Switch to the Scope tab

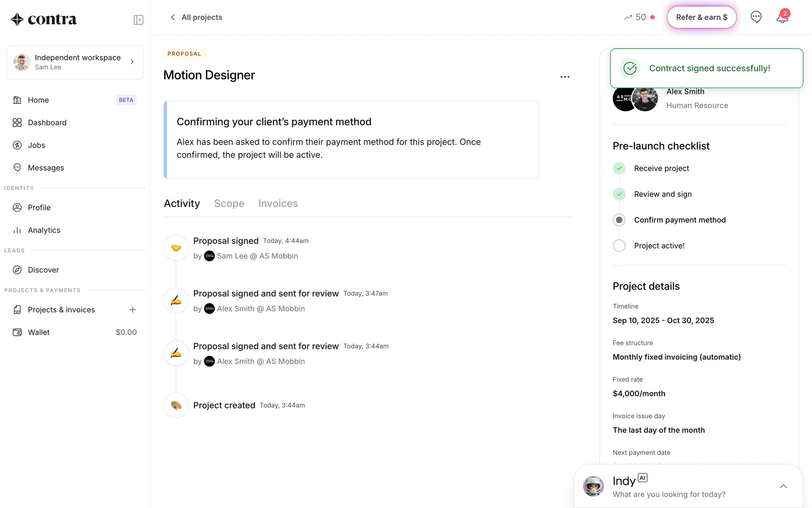pos(229,204)
